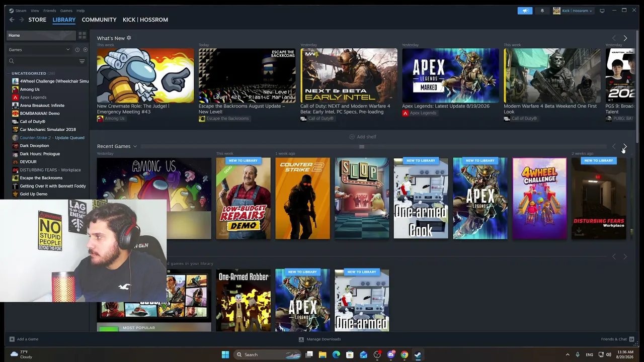644x362 pixels.
Task: Click Add shelf
Action: tap(363, 137)
